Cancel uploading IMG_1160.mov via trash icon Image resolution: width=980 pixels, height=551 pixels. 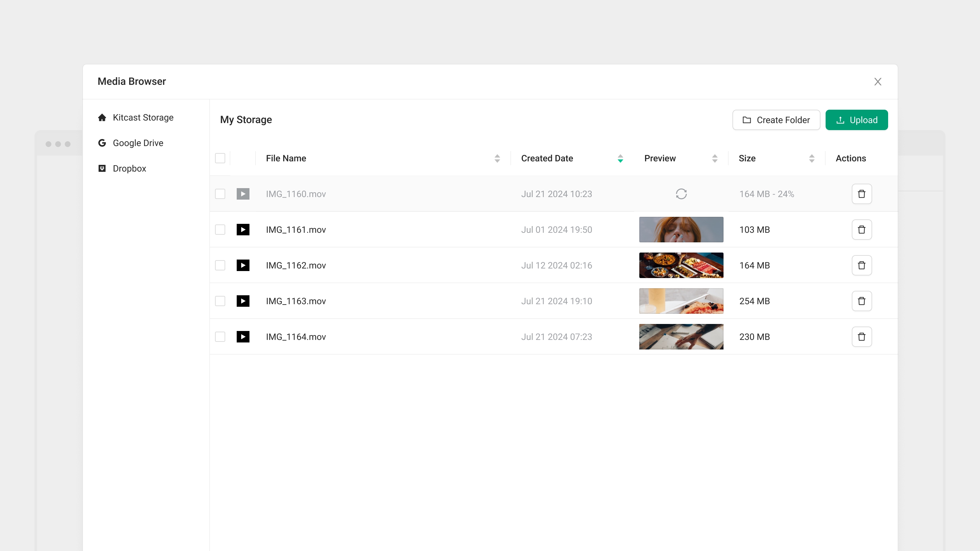tap(861, 194)
